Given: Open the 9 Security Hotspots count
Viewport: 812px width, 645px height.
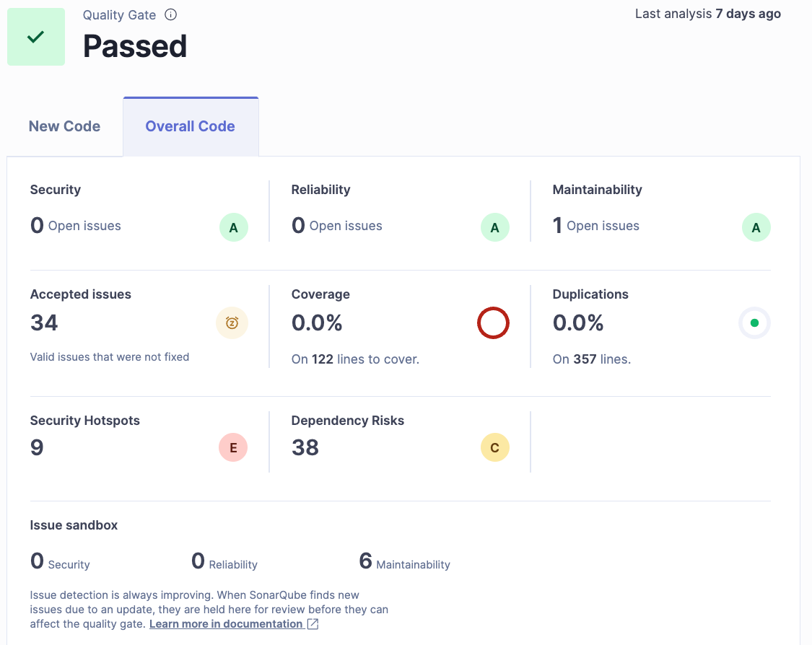Looking at the screenshot, I should (37, 447).
